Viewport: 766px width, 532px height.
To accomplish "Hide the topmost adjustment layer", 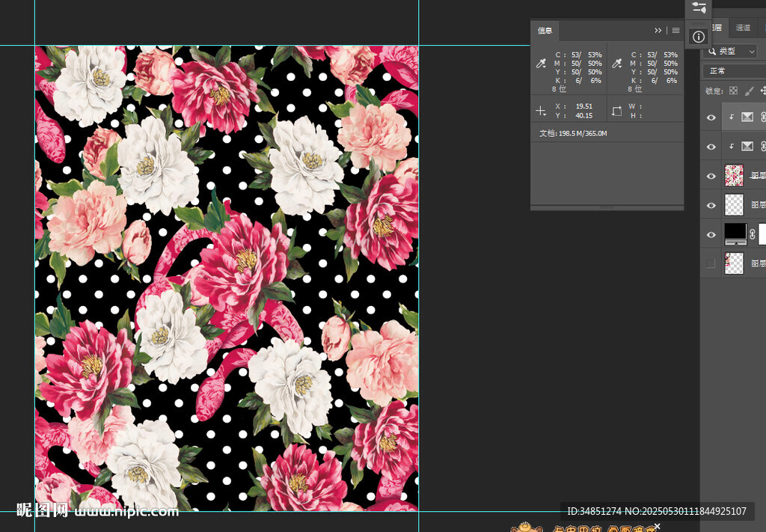I will (x=711, y=117).
